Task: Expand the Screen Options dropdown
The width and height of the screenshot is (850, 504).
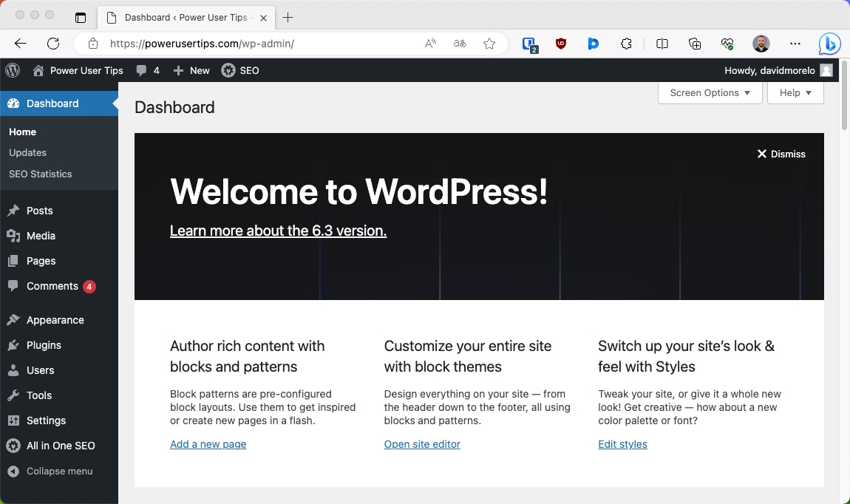Action: [x=709, y=92]
